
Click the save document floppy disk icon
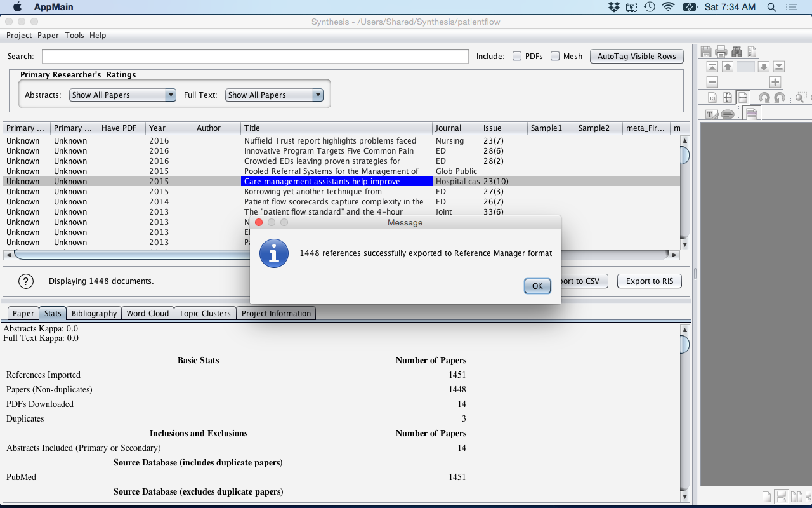tap(706, 51)
